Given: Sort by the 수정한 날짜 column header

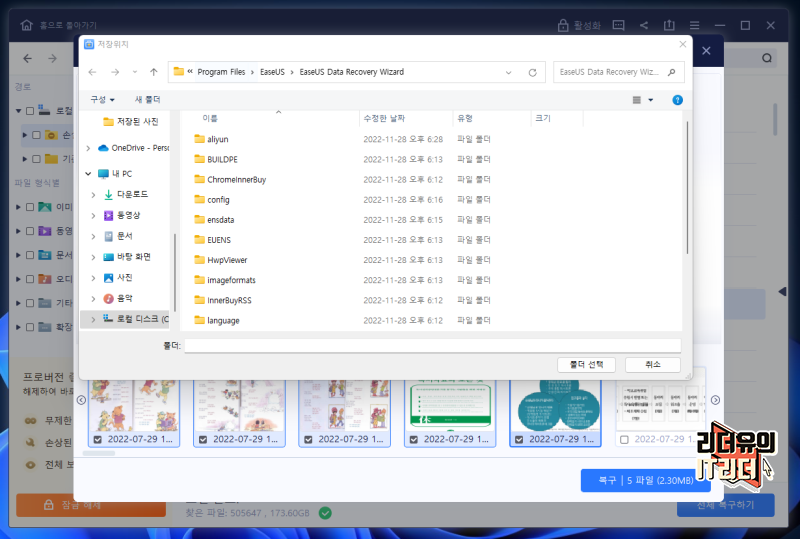Looking at the screenshot, I should 384,118.
